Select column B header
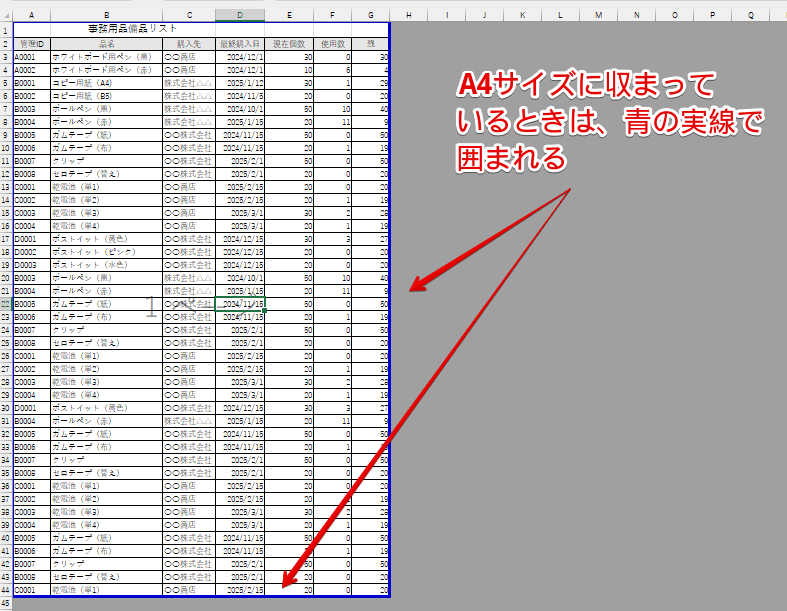This screenshot has height=611, width=787. (106, 16)
